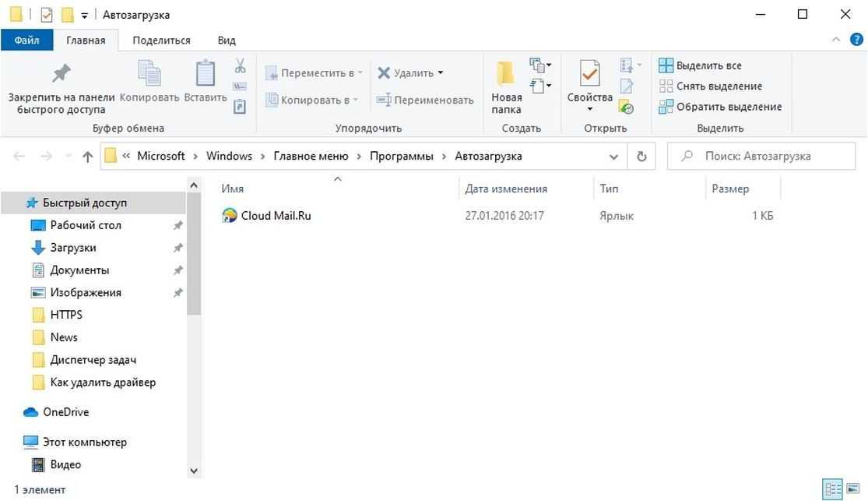Go up one folder level arrow
The height and width of the screenshot is (501, 868).
87,157
